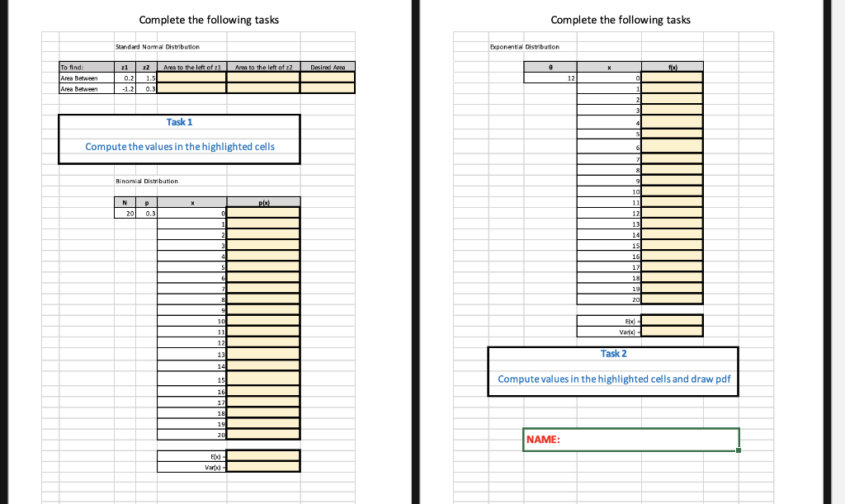The width and height of the screenshot is (845, 504).
Task: Select the p value 0.3 in binomial table
Action: (146, 213)
